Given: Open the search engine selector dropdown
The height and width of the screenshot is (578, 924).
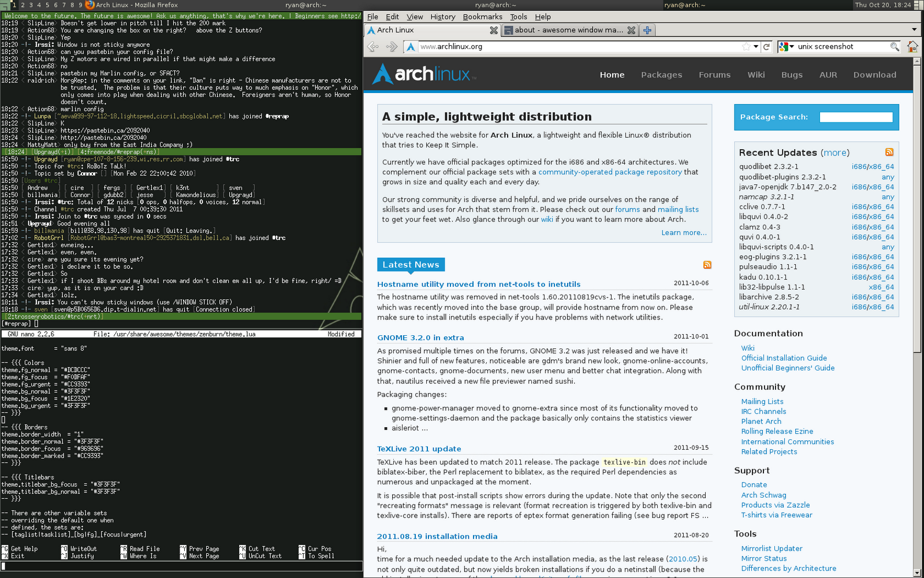Looking at the screenshot, I should (787, 47).
